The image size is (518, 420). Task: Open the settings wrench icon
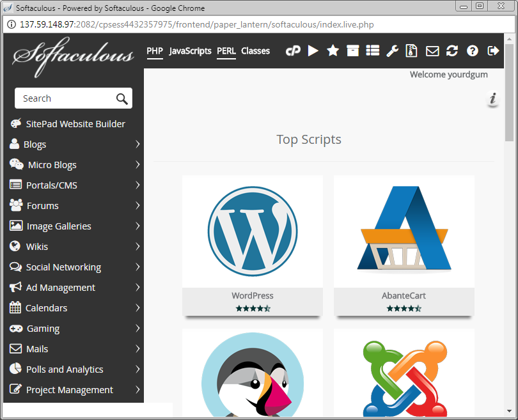point(393,51)
